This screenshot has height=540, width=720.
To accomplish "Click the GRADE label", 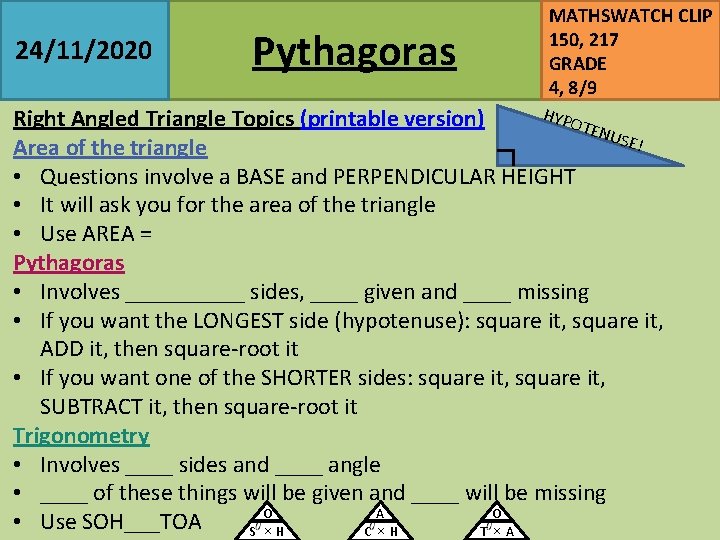I will (578, 64).
